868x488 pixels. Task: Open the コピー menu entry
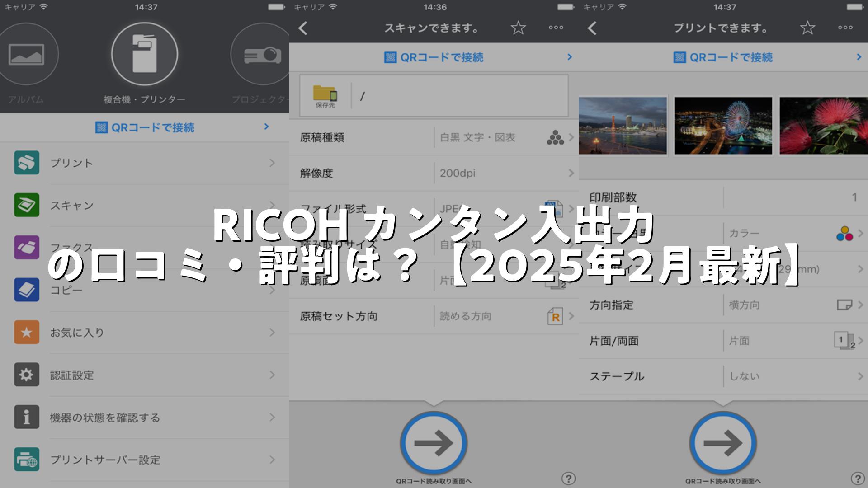coord(145,290)
